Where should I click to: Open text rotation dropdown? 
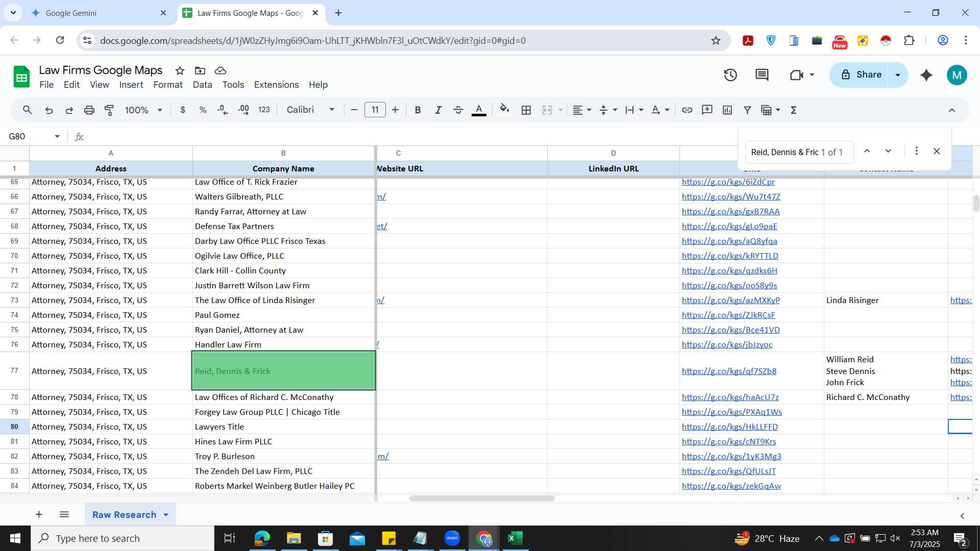click(660, 110)
